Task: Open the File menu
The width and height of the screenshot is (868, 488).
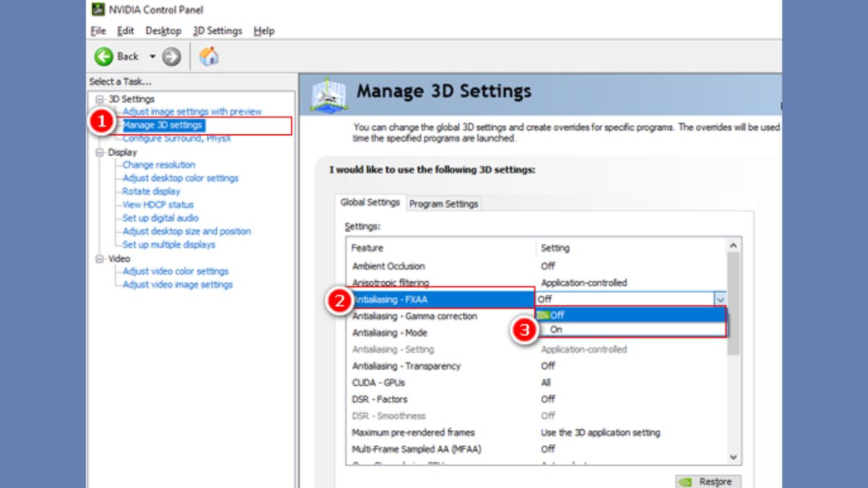Action: (x=98, y=30)
